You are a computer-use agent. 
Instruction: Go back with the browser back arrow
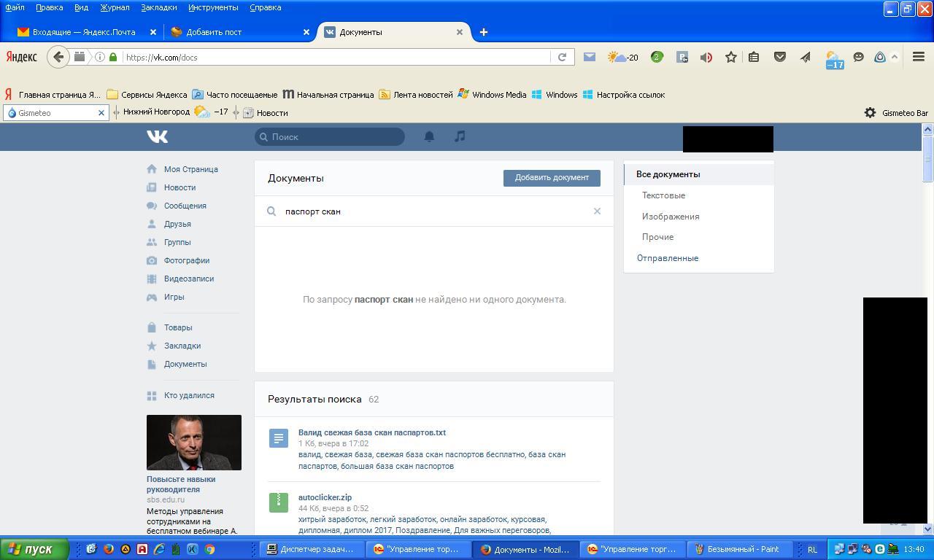pos(58,57)
